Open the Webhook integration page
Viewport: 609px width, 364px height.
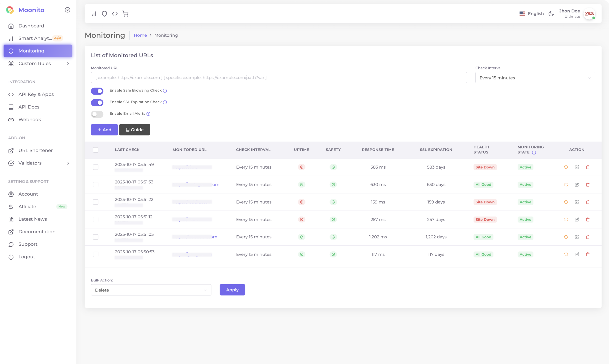(29, 119)
